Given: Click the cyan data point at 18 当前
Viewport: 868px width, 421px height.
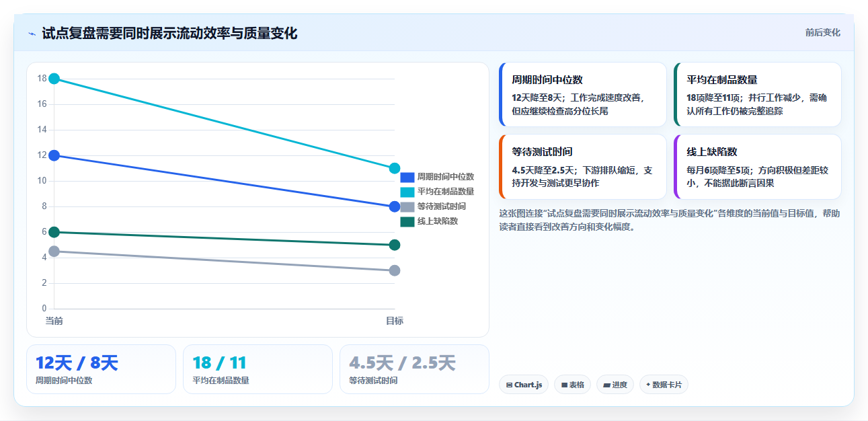Looking at the screenshot, I should [54, 79].
